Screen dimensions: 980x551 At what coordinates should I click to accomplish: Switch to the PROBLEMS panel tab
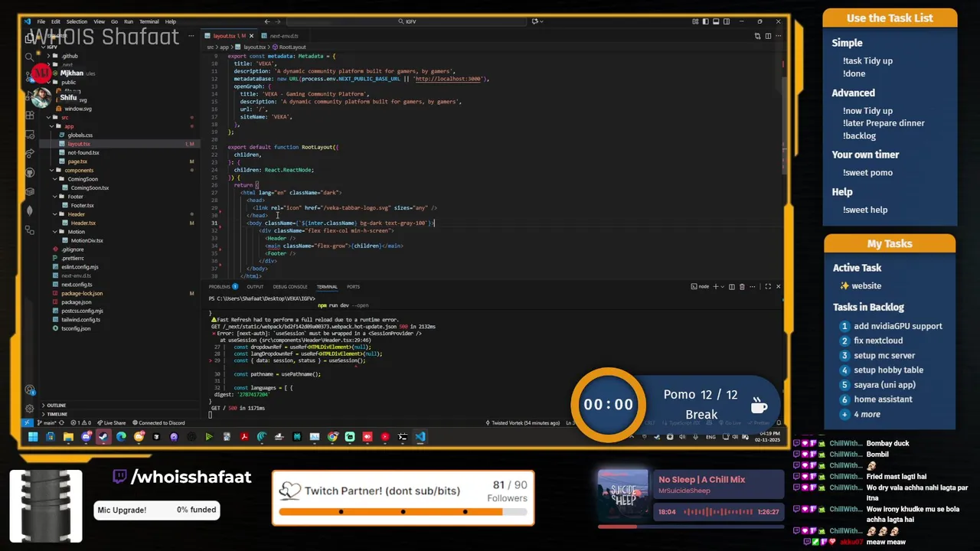click(223, 287)
